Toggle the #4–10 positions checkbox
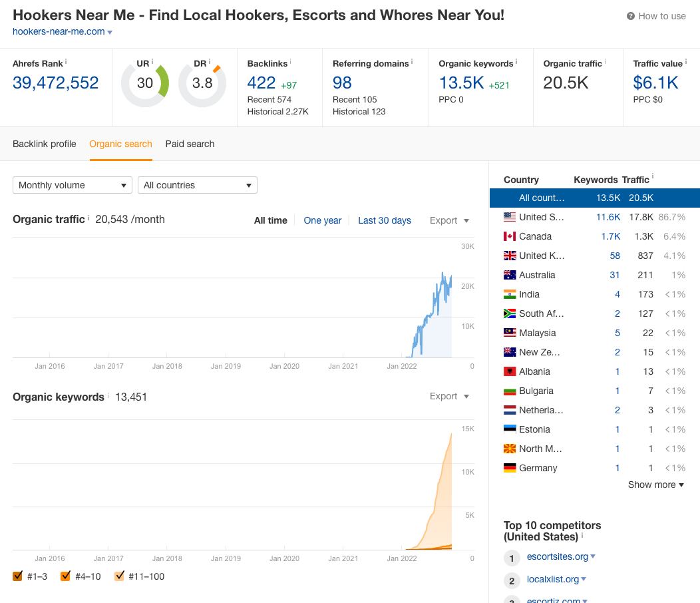 [65, 576]
